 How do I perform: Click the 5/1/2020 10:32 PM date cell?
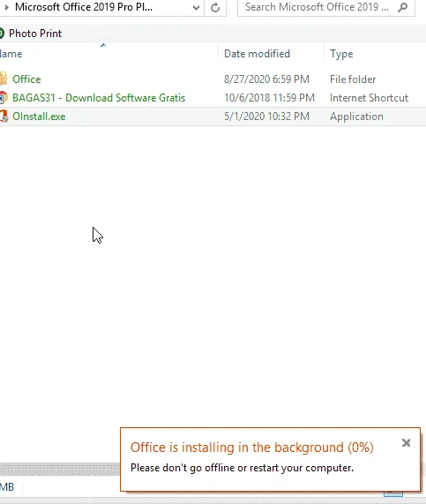tap(266, 117)
